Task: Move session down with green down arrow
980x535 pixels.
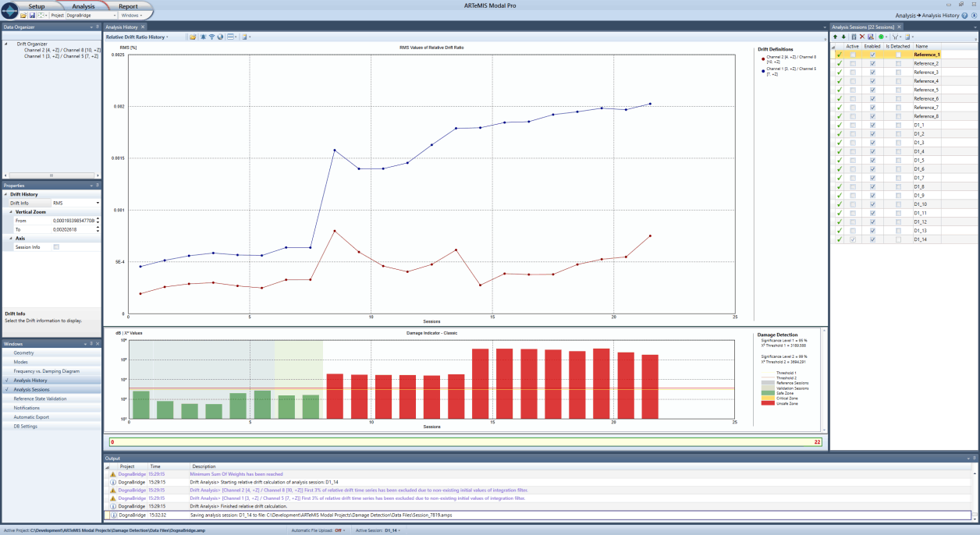Action: click(843, 37)
